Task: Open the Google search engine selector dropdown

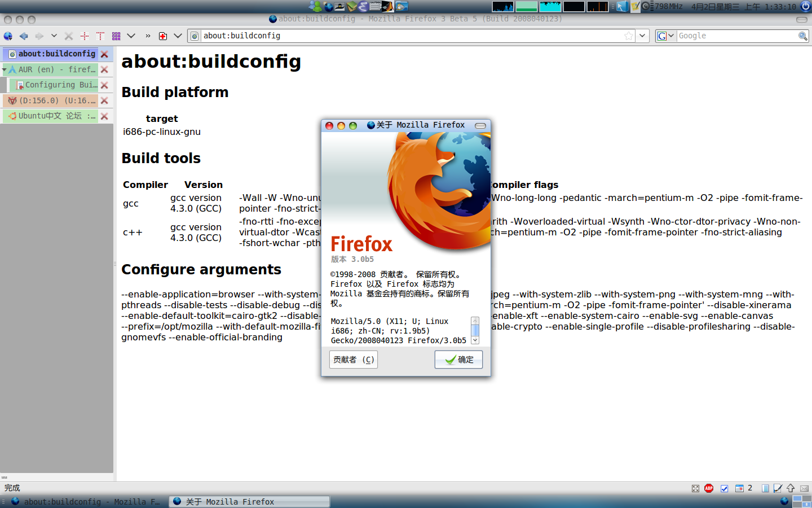Action: pyautogui.click(x=666, y=36)
